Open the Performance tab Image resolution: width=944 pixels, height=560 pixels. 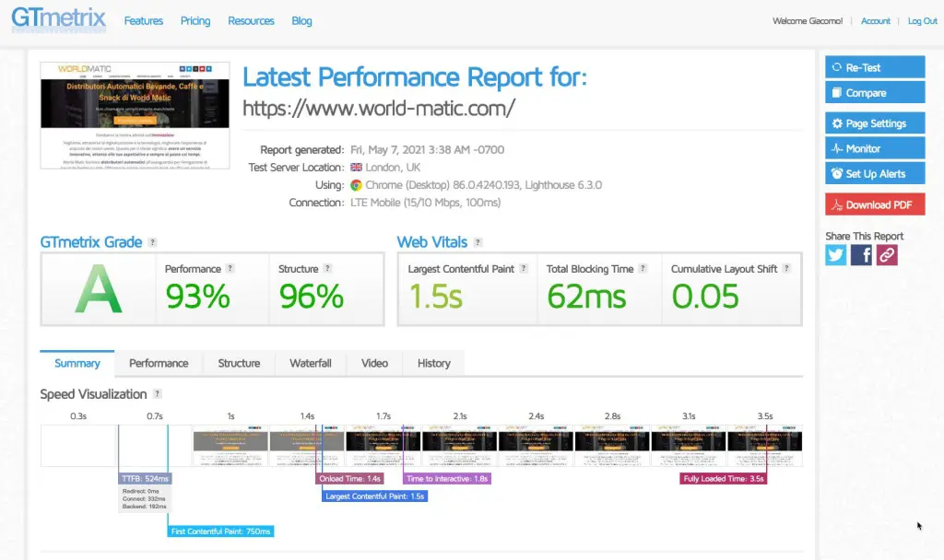pyautogui.click(x=159, y=363)
